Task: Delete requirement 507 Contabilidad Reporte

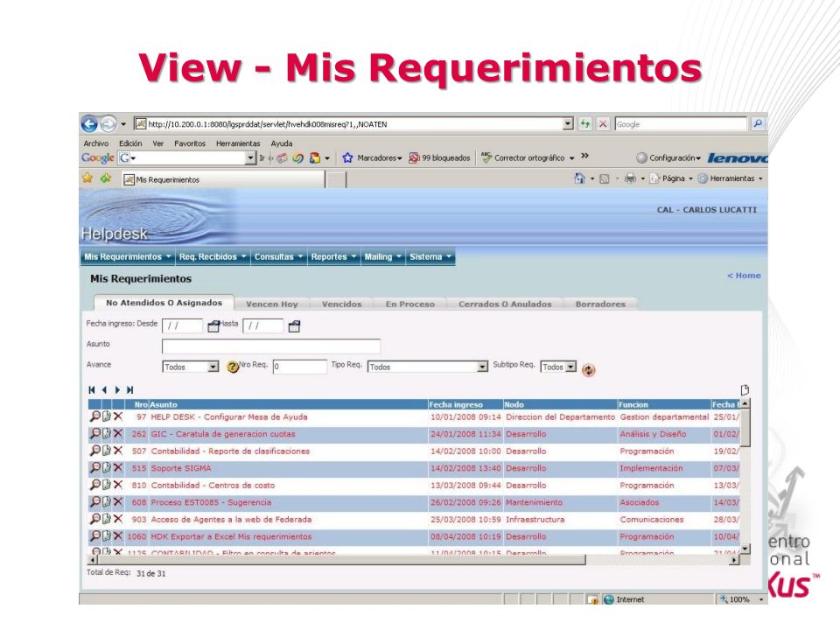Action: (118, 451)
